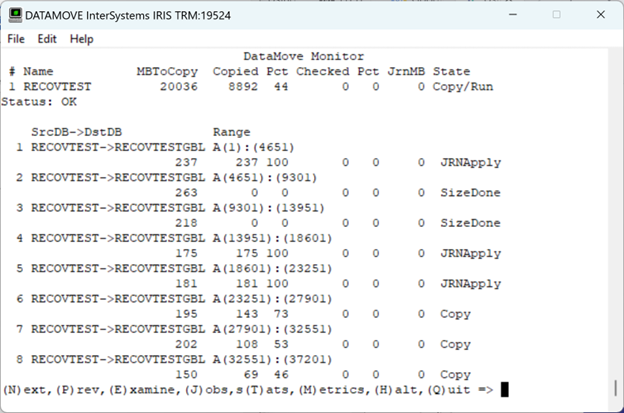Click the SrcDB->DstDB column header

76,132
